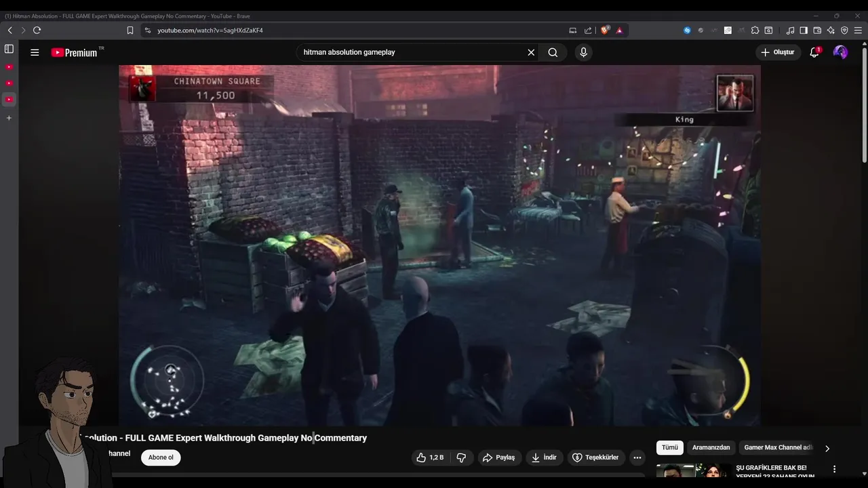Go back using the browser back arrow
The height and width of the screenshot is (488, 868).
click(10, 30)
